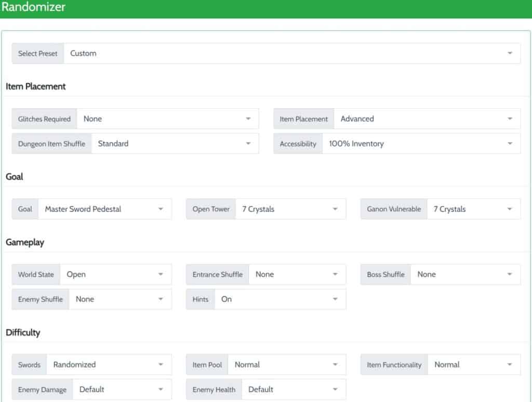The width and height of the screenshot is (532, 402).
Task: Change the Dungeon Item Shuffle dropdown from Standard
Action: (175, 144)
